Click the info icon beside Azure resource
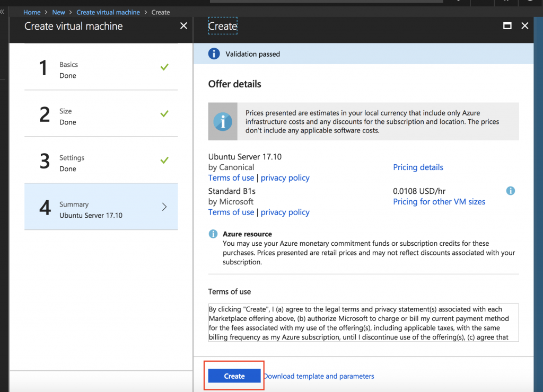 click(x=213, y=234)
